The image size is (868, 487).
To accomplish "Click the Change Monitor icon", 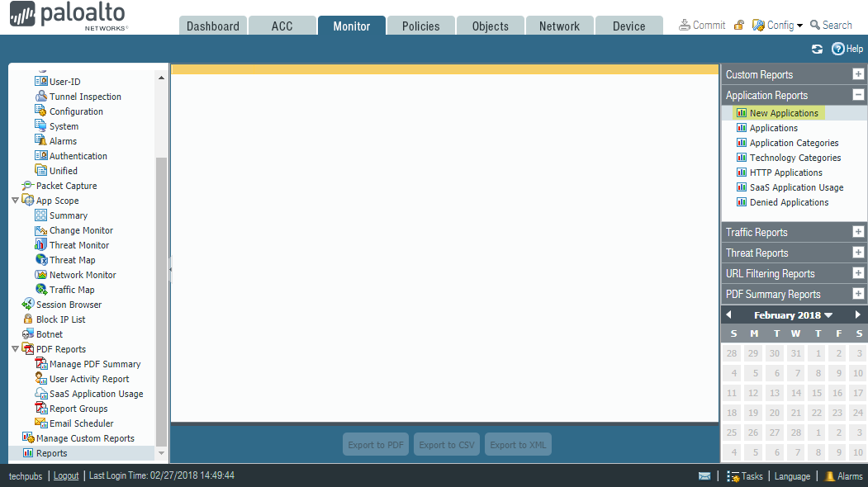I will point(41,230).
